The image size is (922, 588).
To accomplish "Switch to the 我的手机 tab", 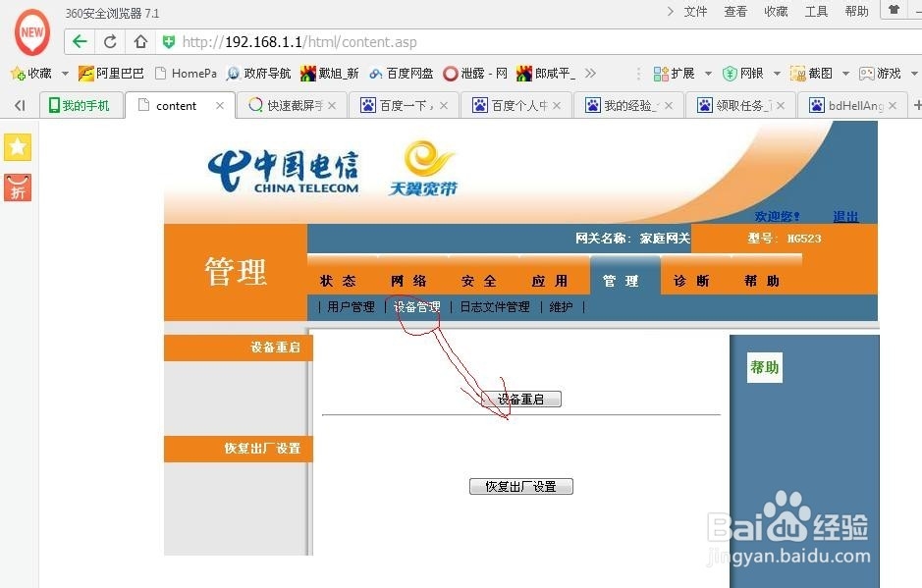I will pyautogui.click(x=81, y=105).
